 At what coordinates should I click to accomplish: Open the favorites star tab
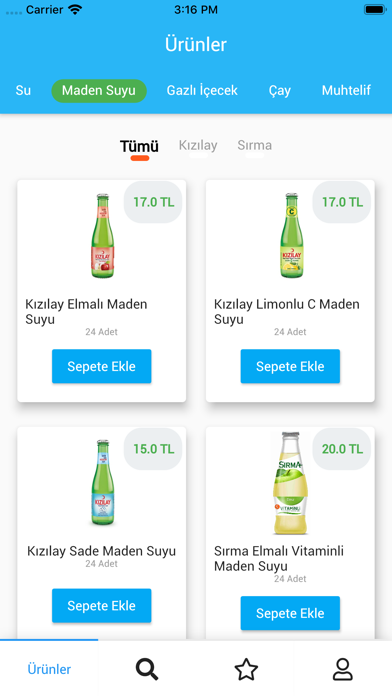[x=246, y=669]
